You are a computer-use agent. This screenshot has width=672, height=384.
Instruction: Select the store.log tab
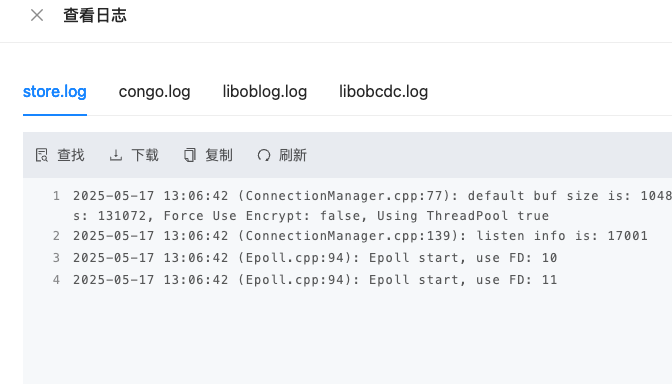55,92
